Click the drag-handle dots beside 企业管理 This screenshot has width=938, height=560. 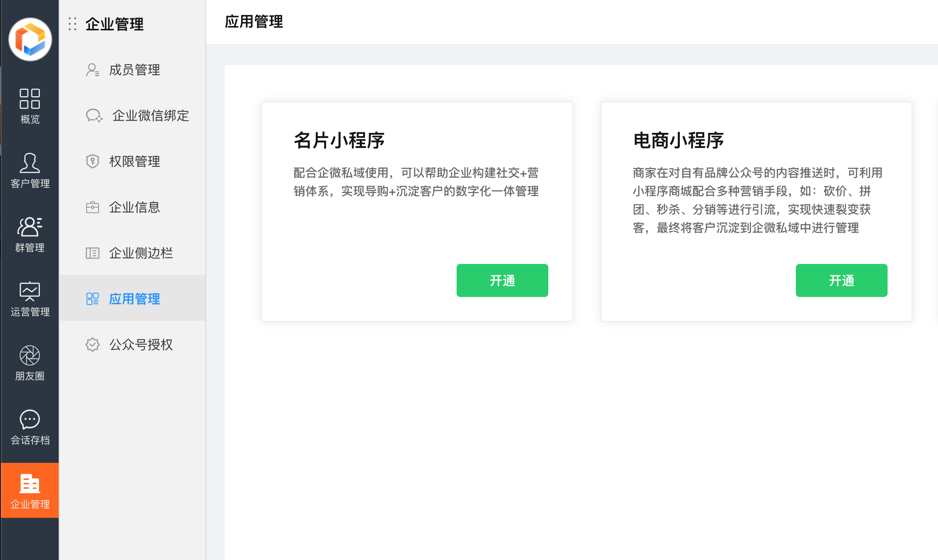pyautogui.click(x=72, y=24)
